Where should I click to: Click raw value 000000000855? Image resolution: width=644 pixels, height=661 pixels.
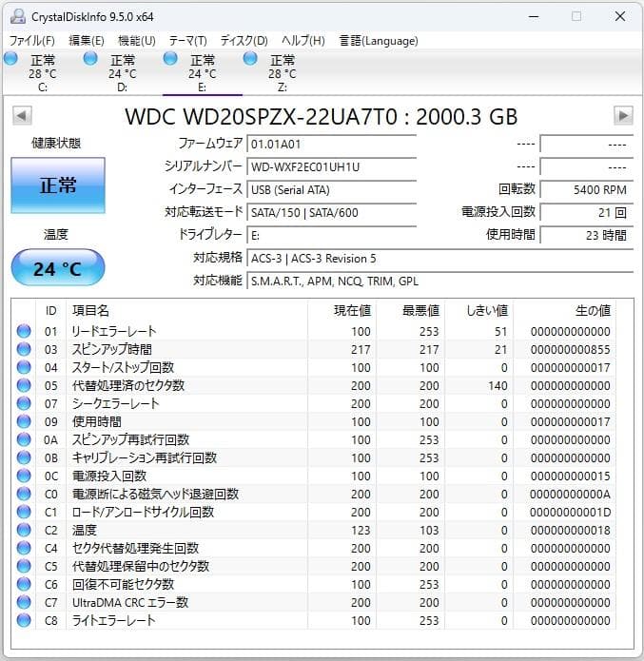click(x=570, y=349)
